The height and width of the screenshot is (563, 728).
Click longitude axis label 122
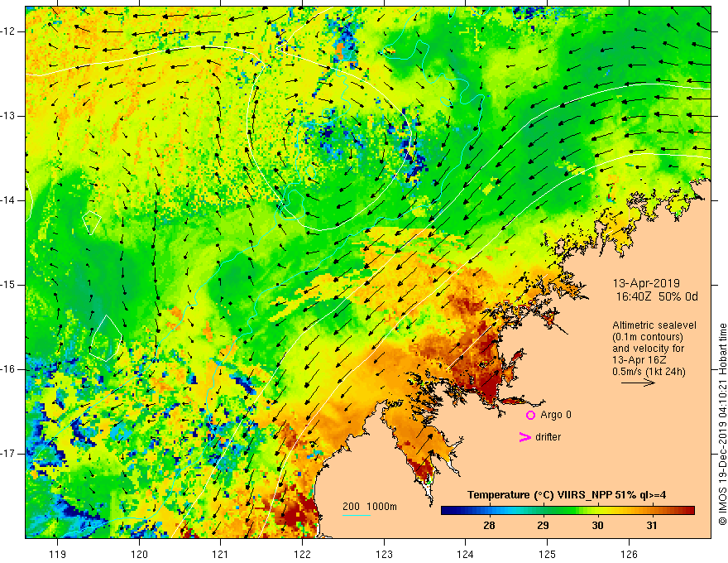[x=302, y=554]
